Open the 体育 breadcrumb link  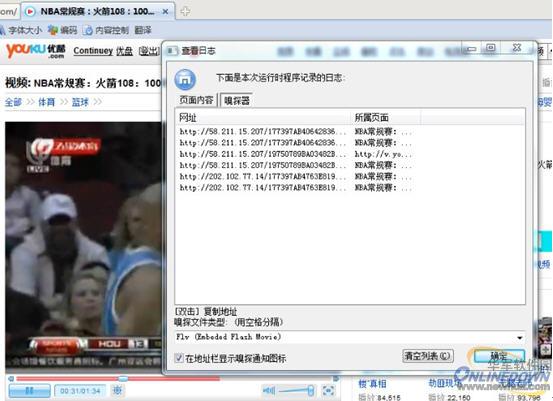[47, 102]
